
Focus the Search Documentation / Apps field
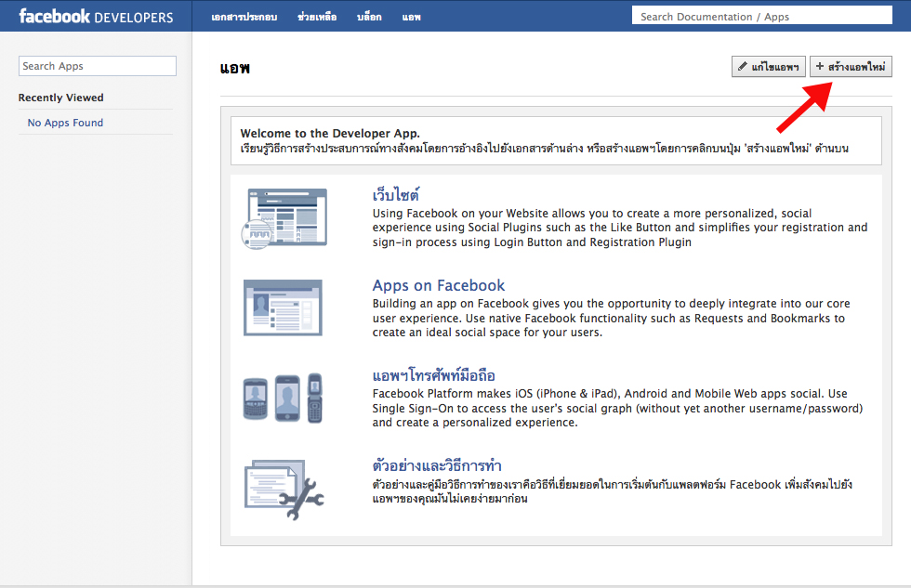coord(761,16)
